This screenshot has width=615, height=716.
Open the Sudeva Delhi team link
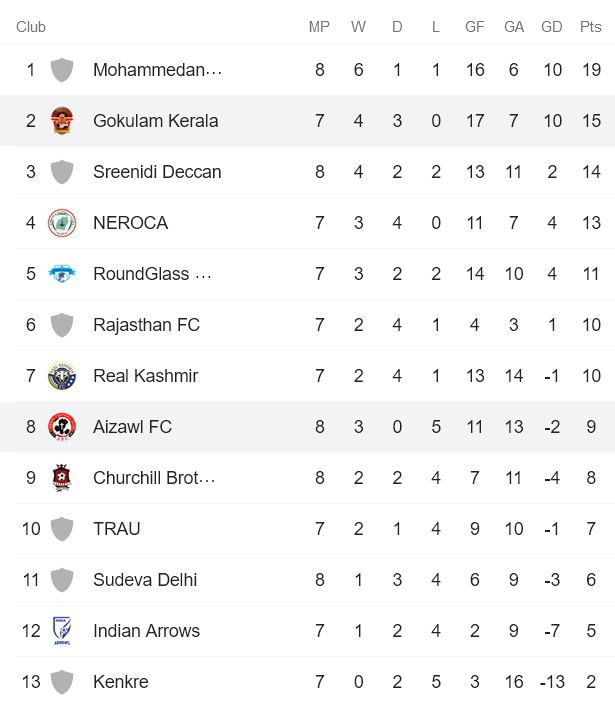tap(145, 580)
